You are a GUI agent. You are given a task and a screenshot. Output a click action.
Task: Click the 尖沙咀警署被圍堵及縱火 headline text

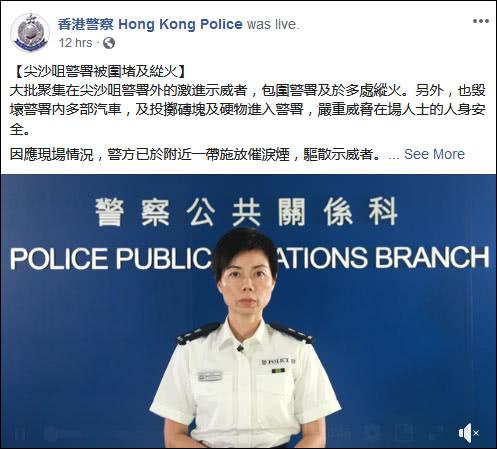coord(100,71)
